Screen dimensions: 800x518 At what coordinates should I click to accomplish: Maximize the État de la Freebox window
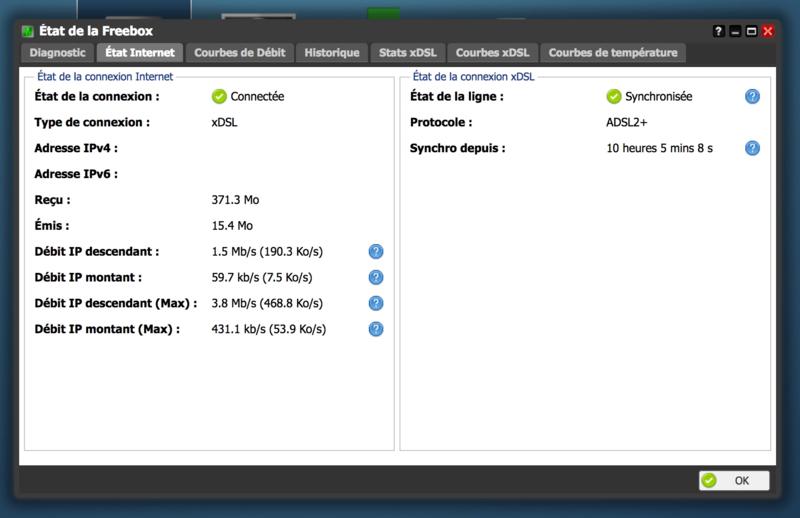pyautogui.click(x=751, y=31)
